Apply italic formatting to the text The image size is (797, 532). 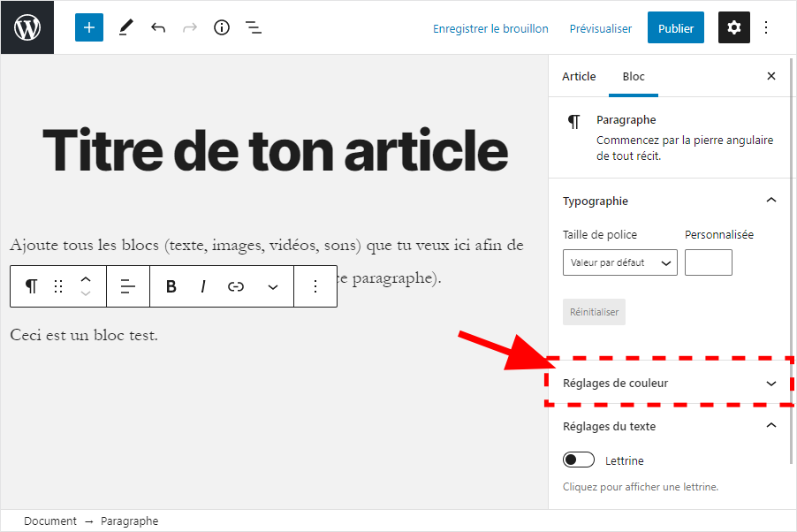coord(203,286)
